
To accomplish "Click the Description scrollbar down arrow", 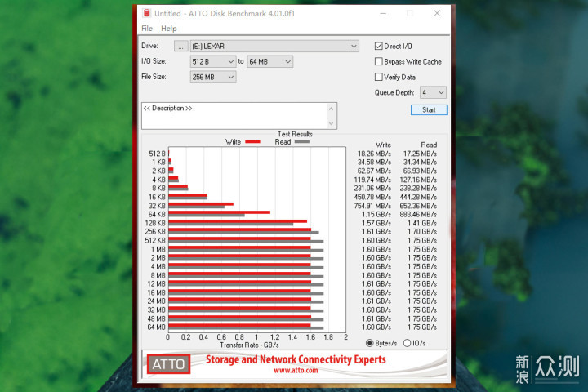I will pos(331,123).
